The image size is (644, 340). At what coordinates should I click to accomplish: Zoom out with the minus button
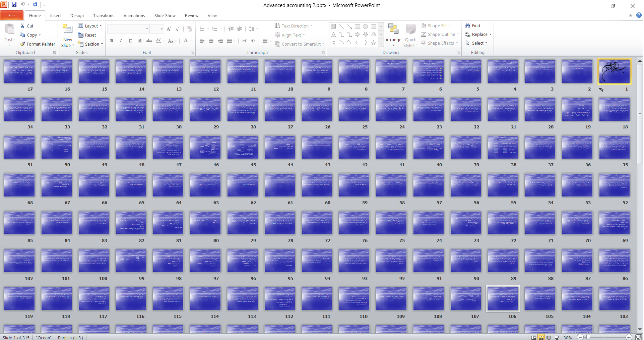581,337
